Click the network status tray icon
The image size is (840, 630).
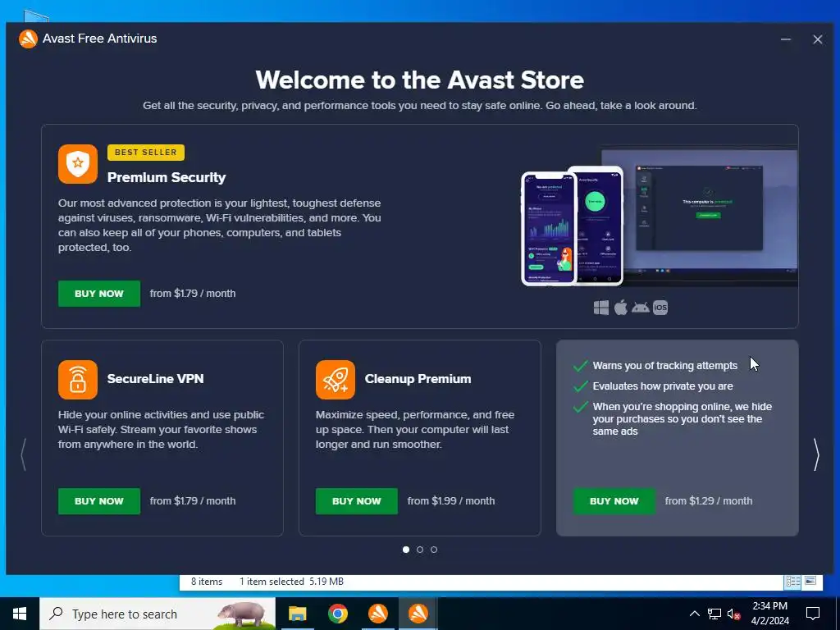pyautogui.click(x=714, y=614)
